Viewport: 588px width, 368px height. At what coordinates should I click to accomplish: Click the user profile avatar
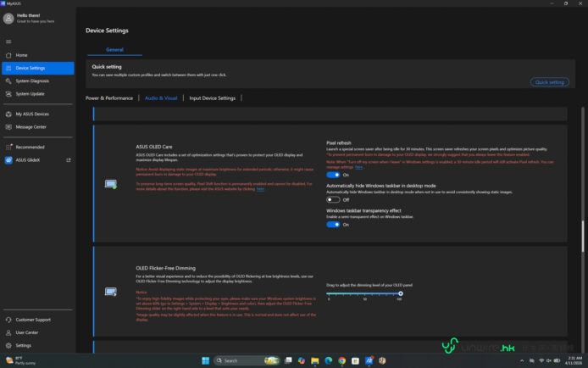[8, 19]
